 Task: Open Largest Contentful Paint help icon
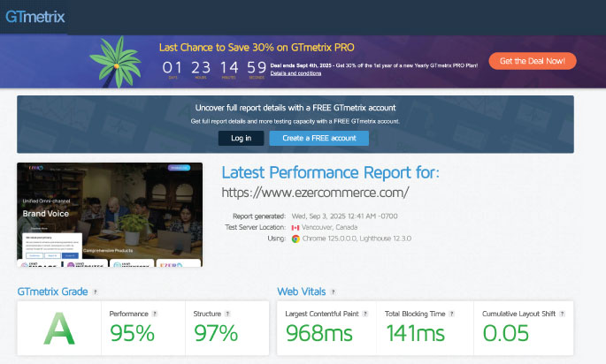(x=364, y=314)
